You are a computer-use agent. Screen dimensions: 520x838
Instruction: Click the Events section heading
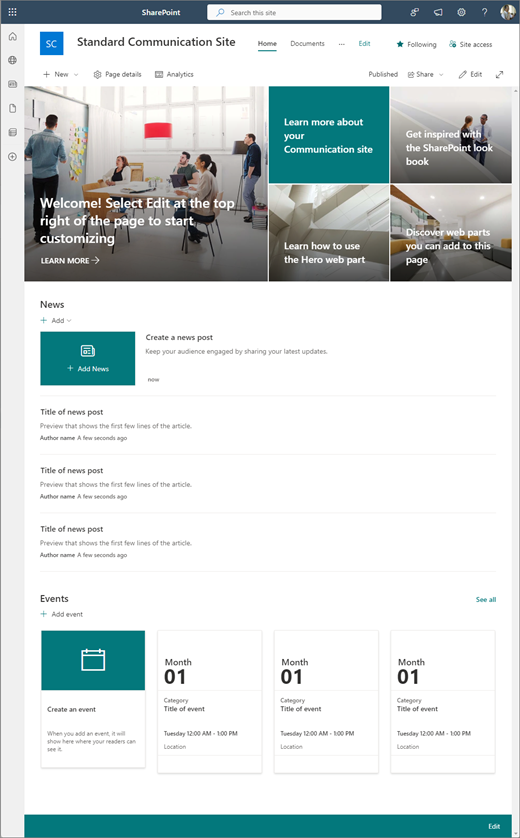coord(54,599)
